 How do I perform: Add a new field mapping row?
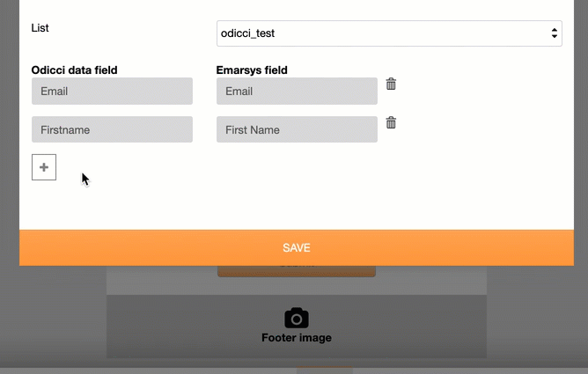(x=44, y=167)
